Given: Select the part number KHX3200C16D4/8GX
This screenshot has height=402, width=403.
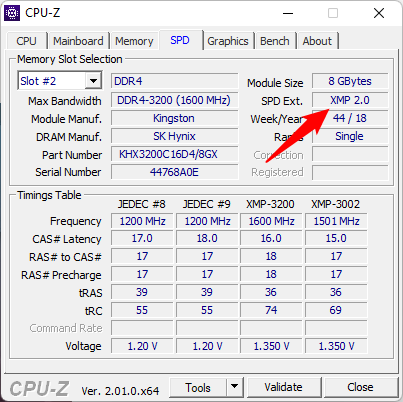Looking at the screenshot, I should [x=175, y=154].
